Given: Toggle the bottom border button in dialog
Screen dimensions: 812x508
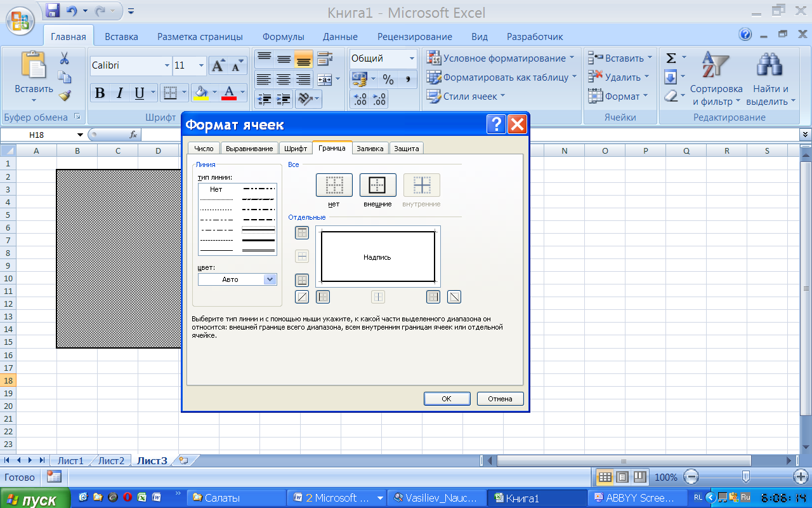Looking at the screenshot, I should tap(302, 280).
